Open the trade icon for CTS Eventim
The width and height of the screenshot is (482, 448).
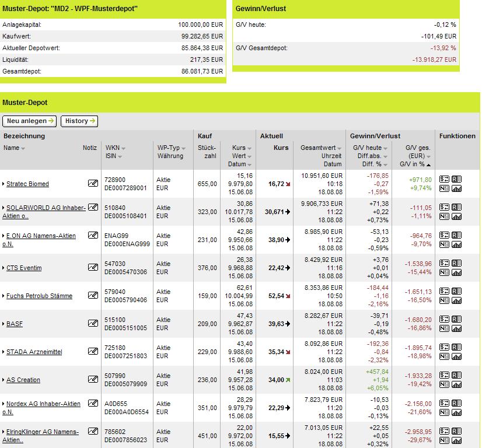coord(444,263)
